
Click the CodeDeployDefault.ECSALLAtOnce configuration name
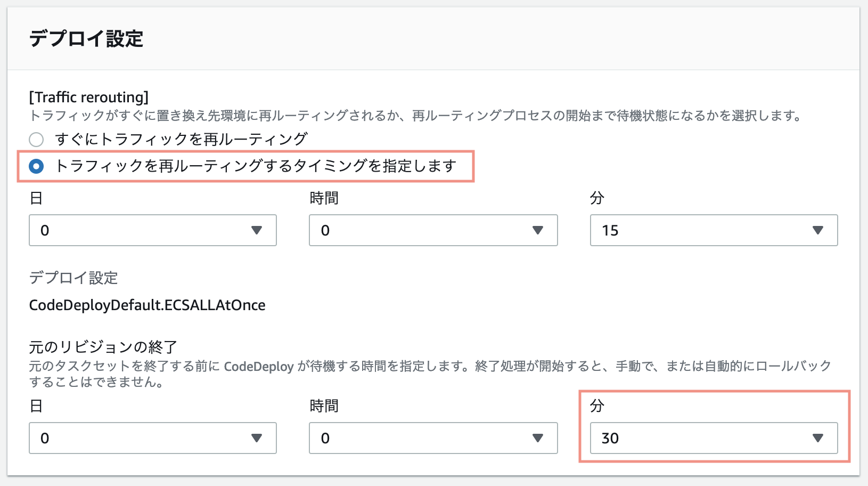click(x=147, y=305)
